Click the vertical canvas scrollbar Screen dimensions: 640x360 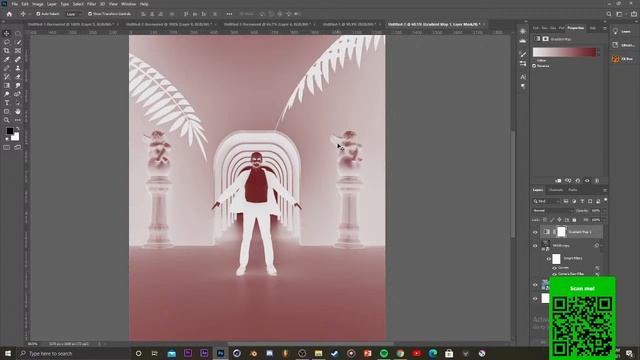(513, 184)
